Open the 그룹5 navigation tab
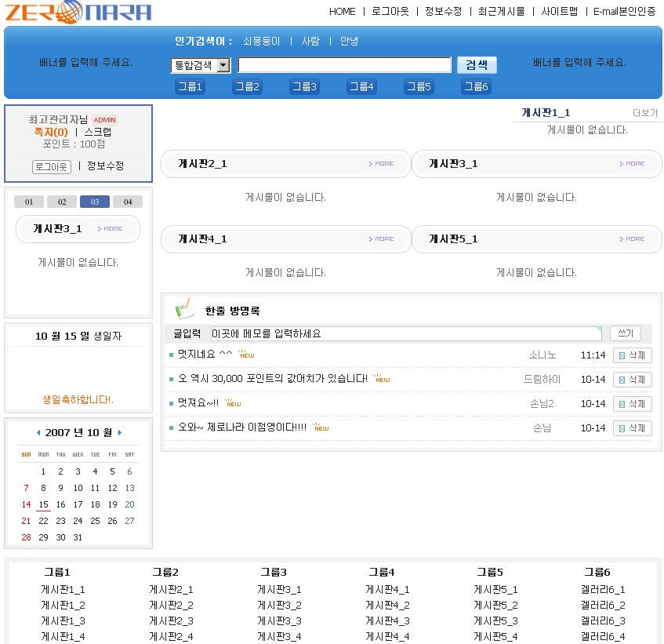Viewport: 664px width, 644px height. coord(419,87)
